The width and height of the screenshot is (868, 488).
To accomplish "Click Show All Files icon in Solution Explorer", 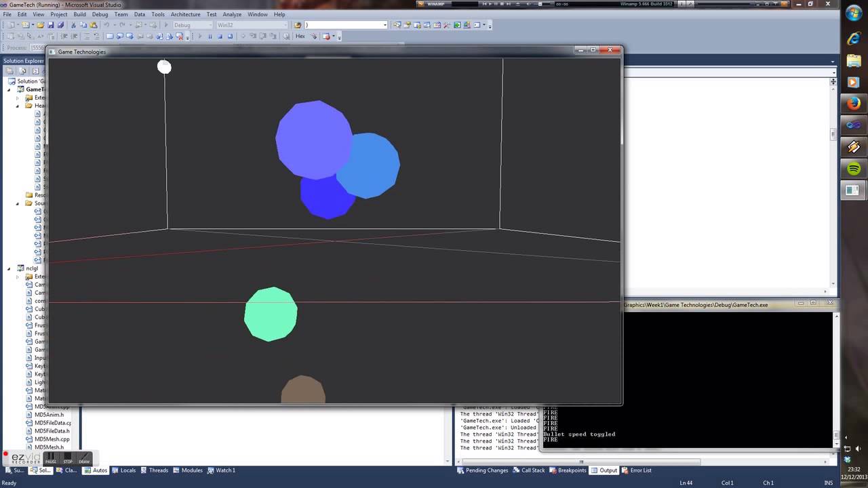I will coord(22,71).
